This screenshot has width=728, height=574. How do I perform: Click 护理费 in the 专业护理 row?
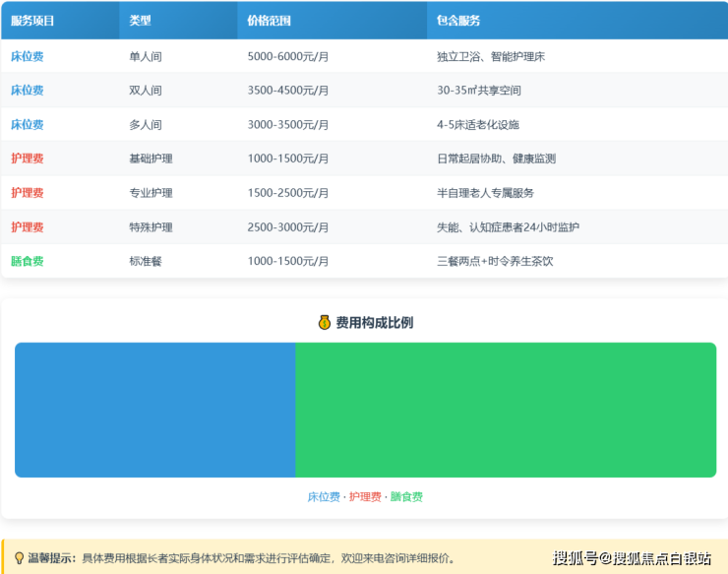click(x=28, y=193)
